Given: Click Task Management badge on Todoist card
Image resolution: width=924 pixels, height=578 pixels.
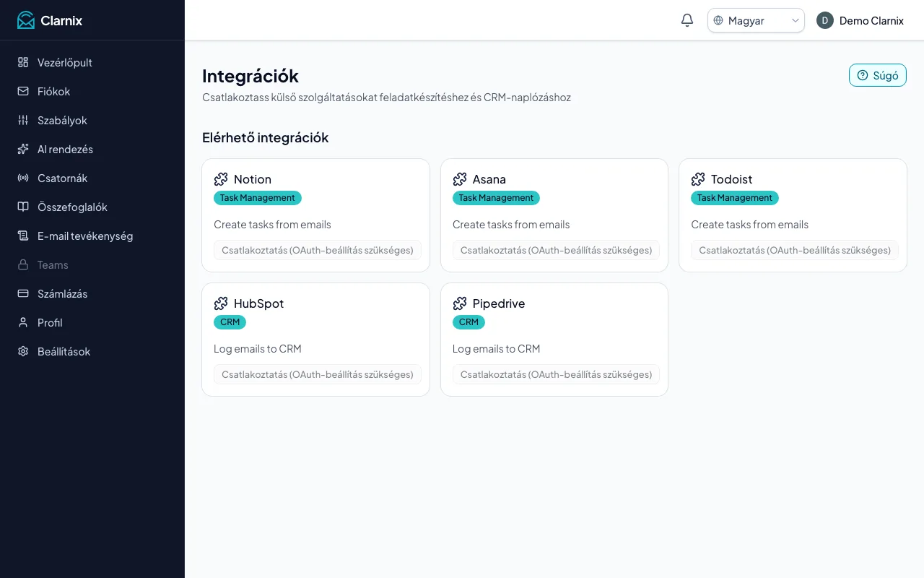Looking at the screenshot, I should [735, 198].
